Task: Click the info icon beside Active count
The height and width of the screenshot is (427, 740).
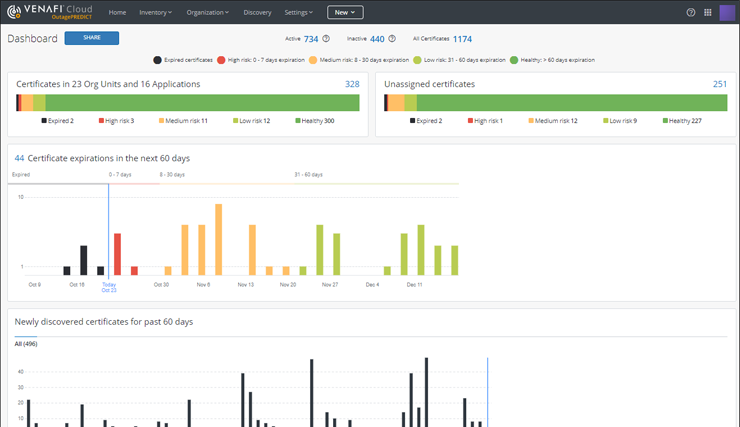Action: 326,39
